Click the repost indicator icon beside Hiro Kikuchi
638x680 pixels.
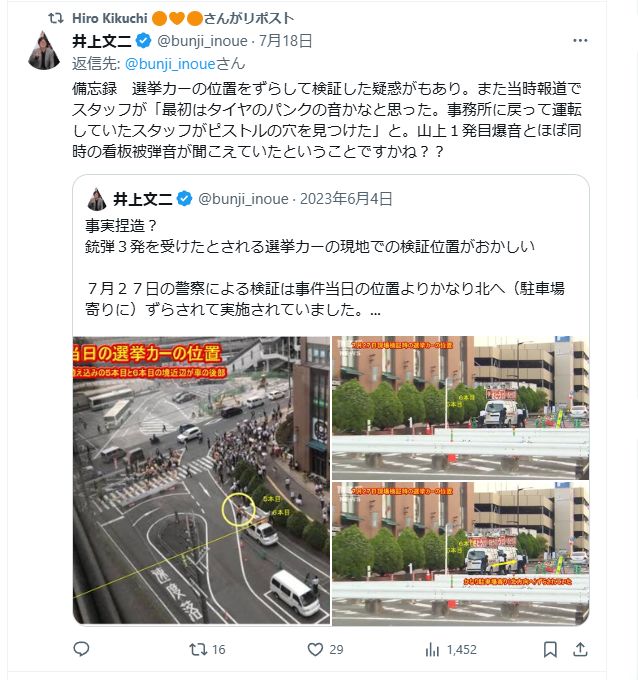pos(56,18)
